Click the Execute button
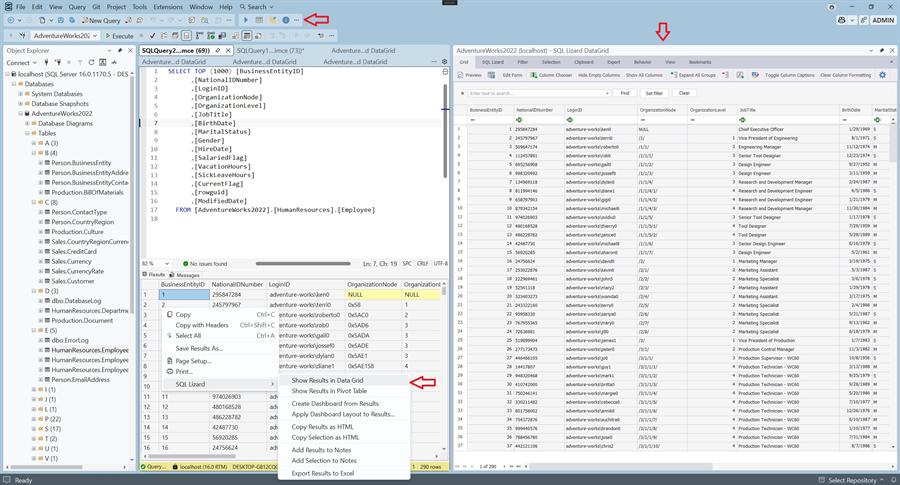900x485 pixels. [x=119, y=36]
